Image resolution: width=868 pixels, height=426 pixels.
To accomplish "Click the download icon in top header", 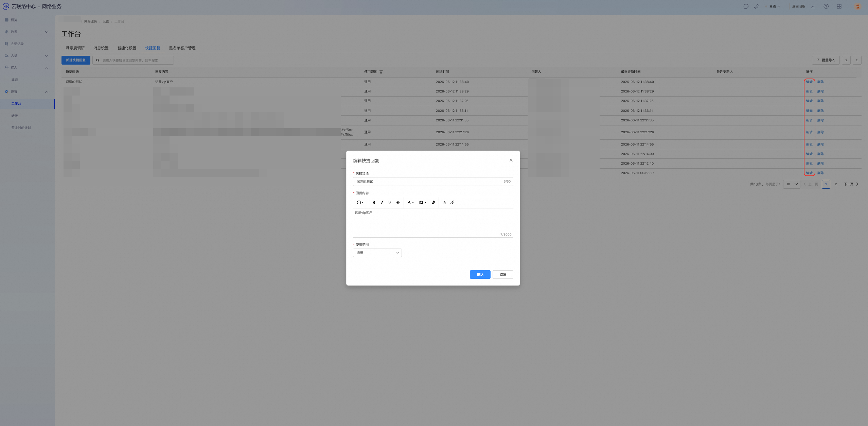I will point(813,6).
